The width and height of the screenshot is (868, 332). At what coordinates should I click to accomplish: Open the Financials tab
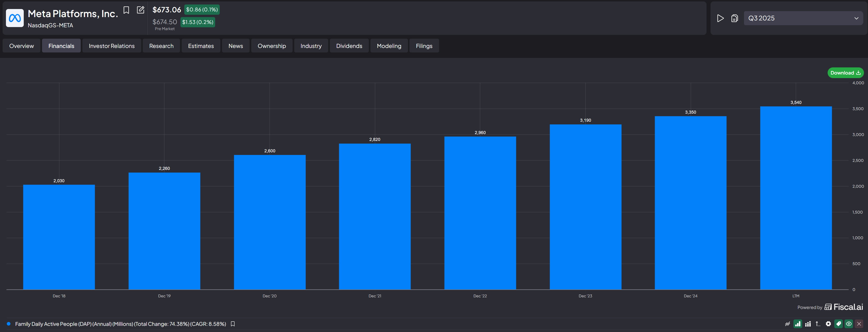61,46
